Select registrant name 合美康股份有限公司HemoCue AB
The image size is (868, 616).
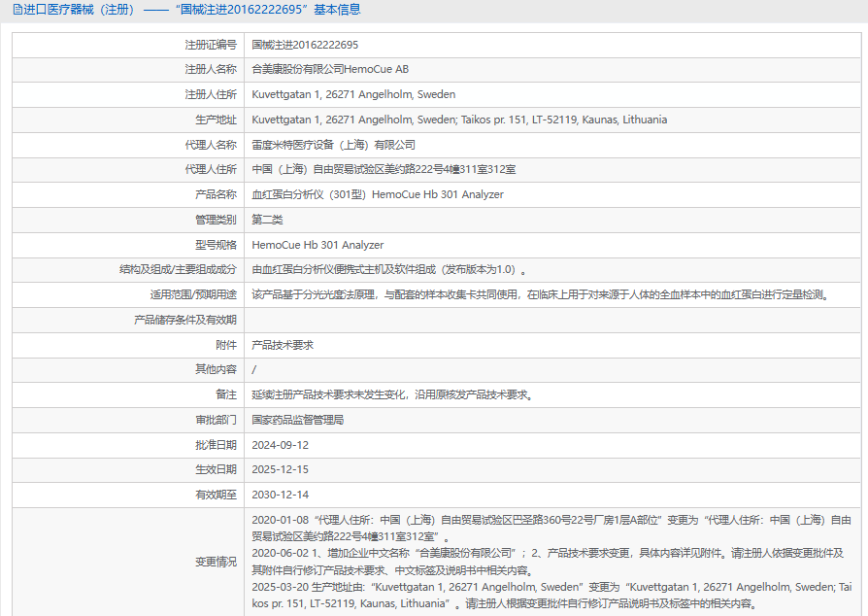click(x=330, y=69)
